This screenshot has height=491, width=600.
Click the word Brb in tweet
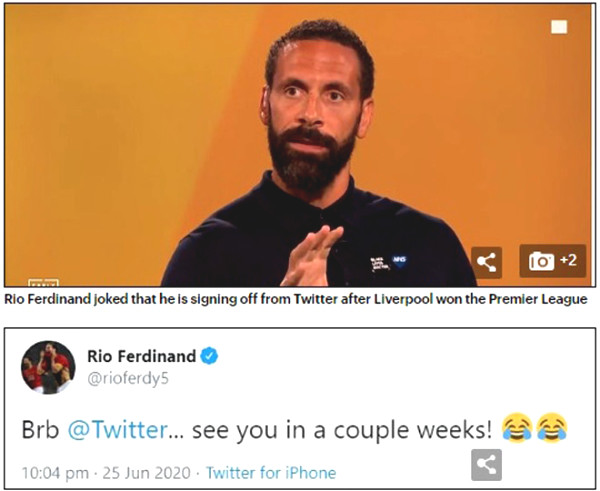pyautogui.click(x=40, y=430)
